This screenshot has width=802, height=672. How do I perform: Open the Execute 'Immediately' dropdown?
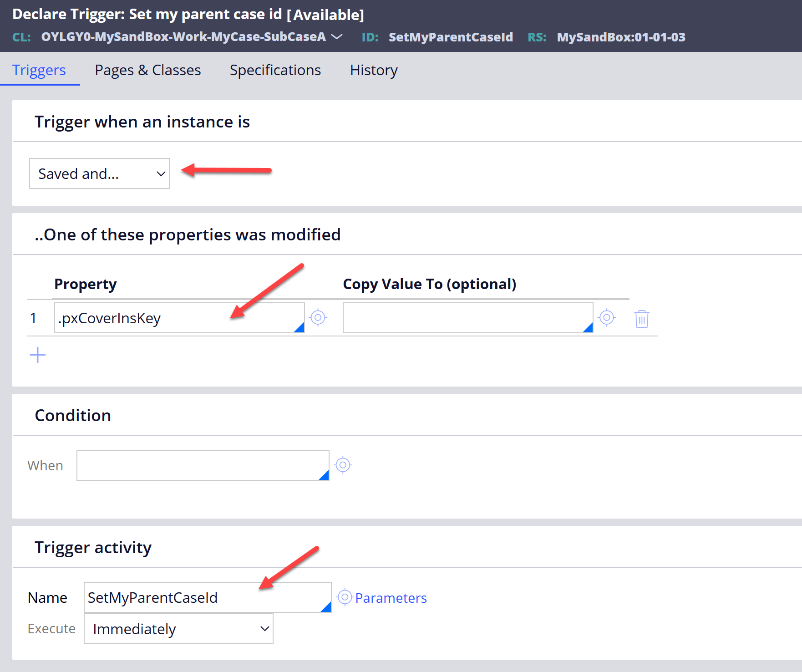click(x=178, y=629)
